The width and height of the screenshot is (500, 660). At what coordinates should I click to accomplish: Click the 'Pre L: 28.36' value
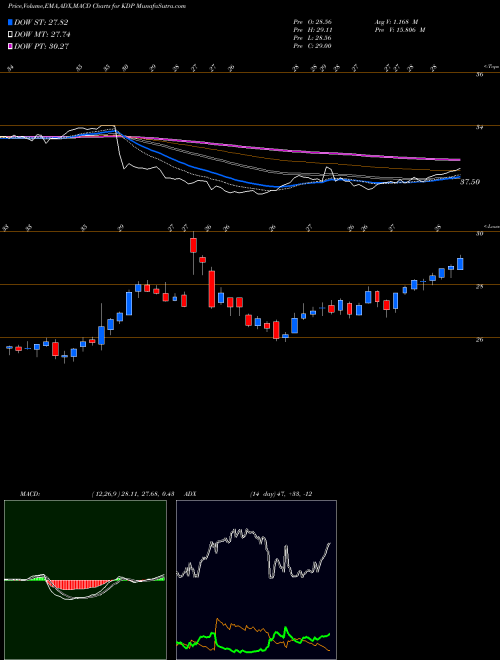point(312,38)
